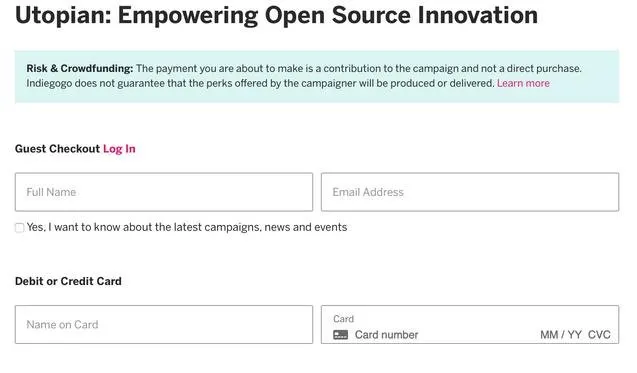Select the Email Address input
This screenshot has height=373, width=637.
pos(470,192)
